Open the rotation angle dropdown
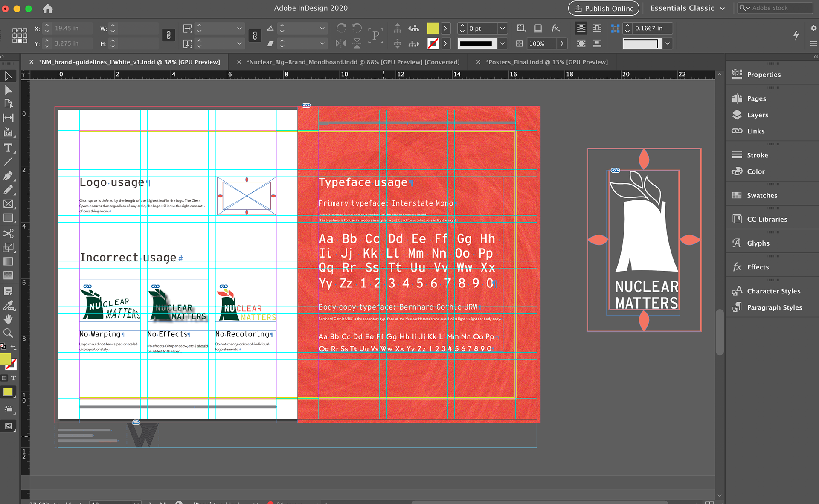This screenshot has width=819, height=504. (x=322, y=28)
